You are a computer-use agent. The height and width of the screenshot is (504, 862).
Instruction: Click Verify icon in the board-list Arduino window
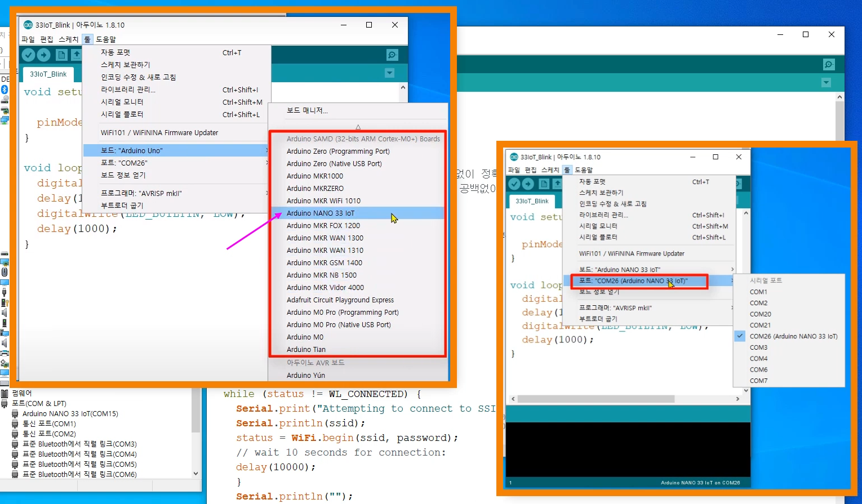point(28,55)
